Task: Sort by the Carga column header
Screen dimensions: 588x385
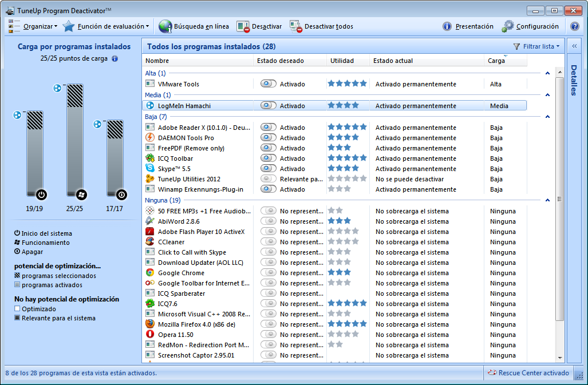Action: tap(505, 61)
